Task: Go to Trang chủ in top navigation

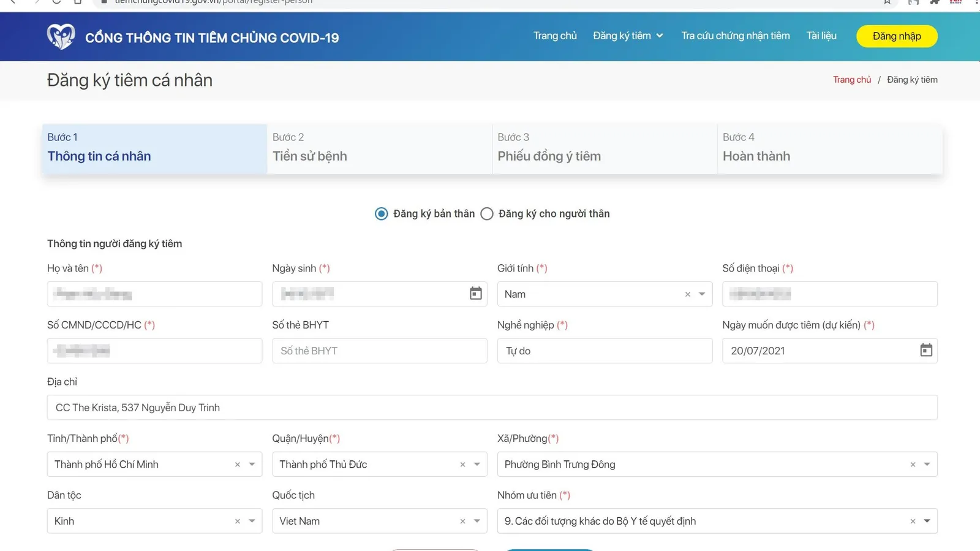Action: [x=555, y=36]
